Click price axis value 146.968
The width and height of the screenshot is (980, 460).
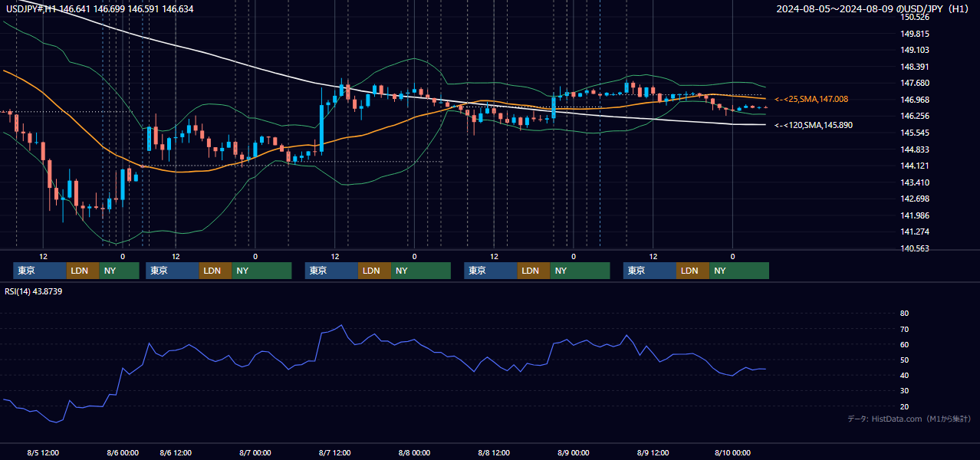915,100
